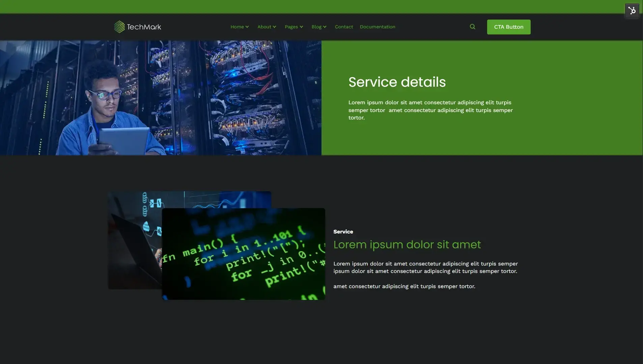Open the Pages dropdown in the navbar
Image resolution: width=643 pixels, height=364 pixels.
point(291,27)
